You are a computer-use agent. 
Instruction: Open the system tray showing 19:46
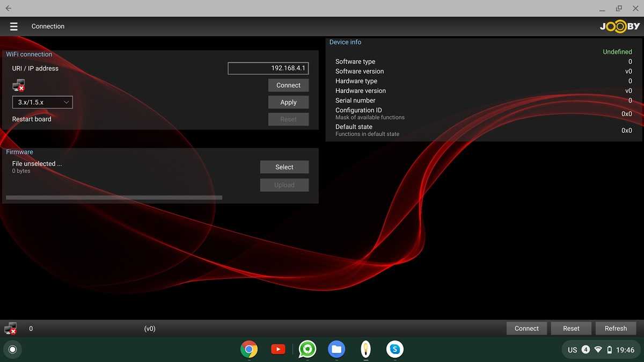coord(601,350)
